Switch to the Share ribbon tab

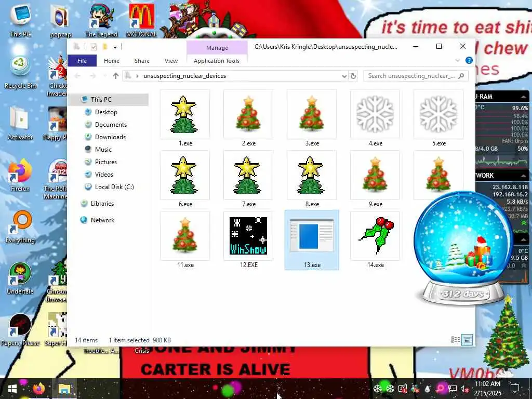[142, 61]
